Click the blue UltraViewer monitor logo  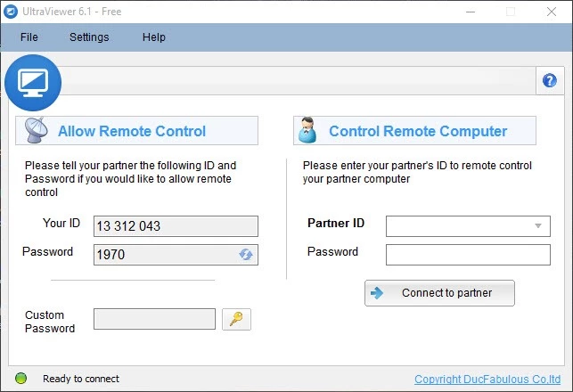click(33, 82)
